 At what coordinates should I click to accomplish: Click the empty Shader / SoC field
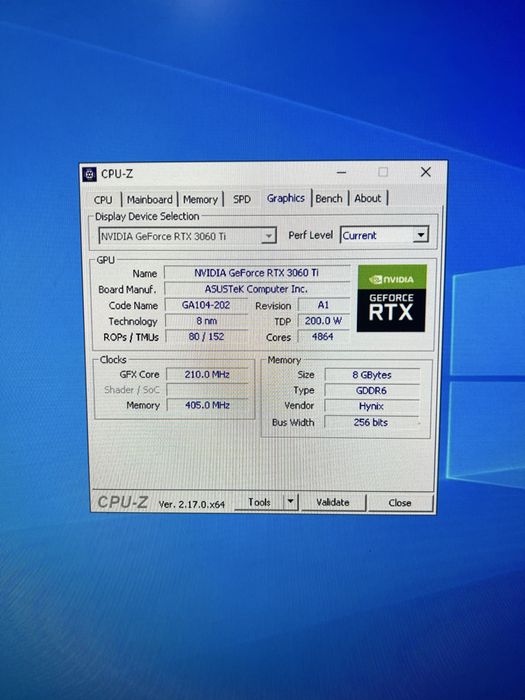click(207, 390)
